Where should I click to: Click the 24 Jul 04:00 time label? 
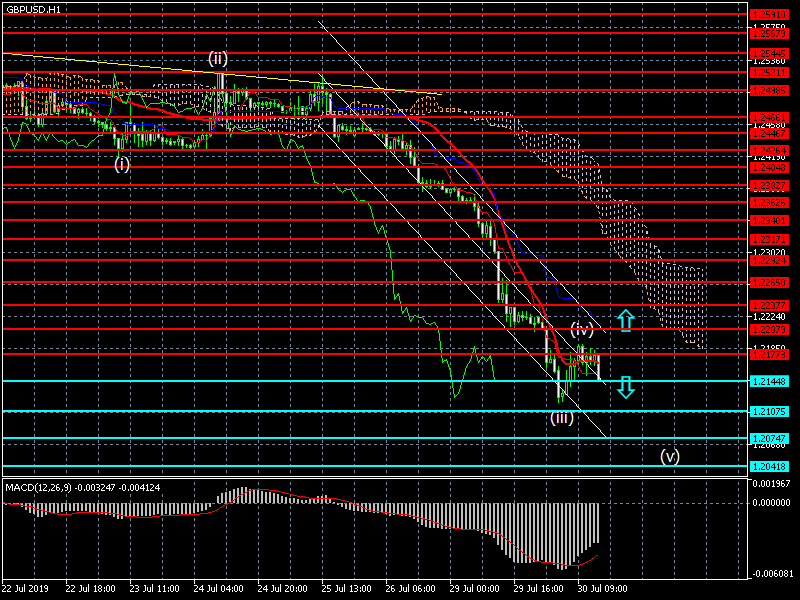(218, 589)
